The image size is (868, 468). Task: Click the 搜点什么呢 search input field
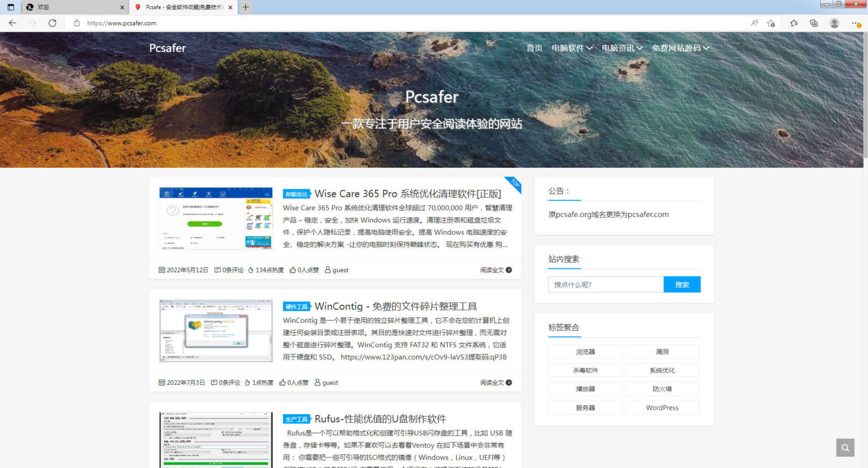pos(605,285)
